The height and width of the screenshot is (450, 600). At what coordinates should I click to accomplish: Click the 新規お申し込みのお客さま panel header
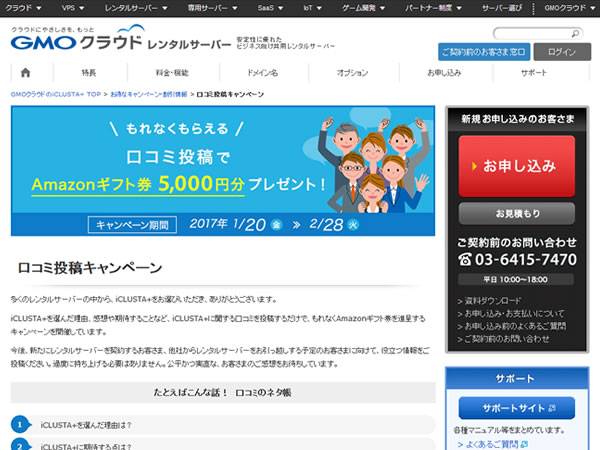(517, 119)
